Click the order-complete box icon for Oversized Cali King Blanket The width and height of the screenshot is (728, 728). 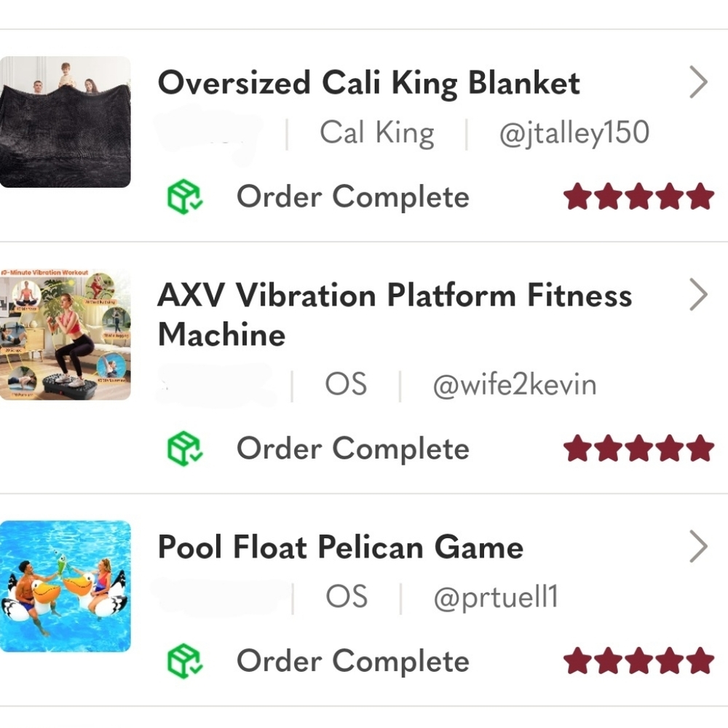click(185, 197)
